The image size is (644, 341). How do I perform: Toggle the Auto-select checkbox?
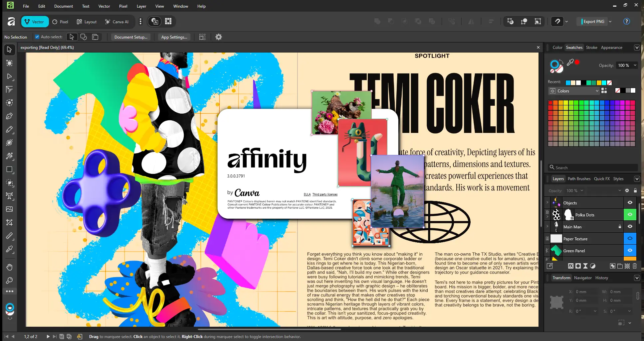click(37, 37)
